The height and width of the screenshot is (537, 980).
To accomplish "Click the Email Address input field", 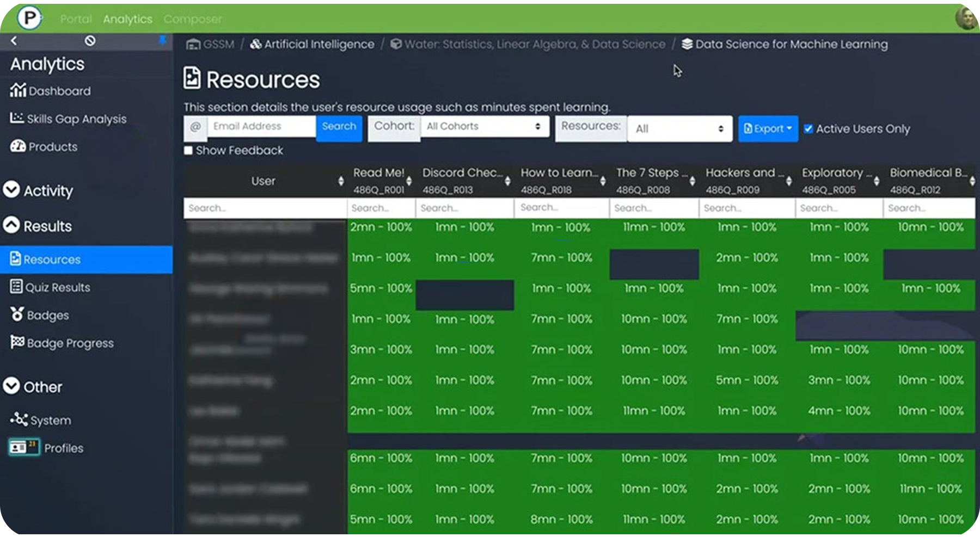I will (261, 126).
